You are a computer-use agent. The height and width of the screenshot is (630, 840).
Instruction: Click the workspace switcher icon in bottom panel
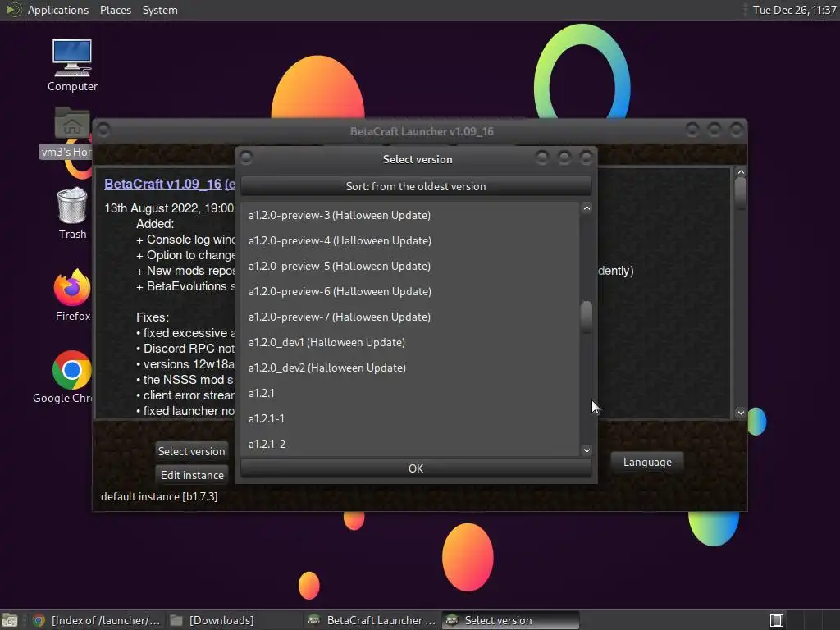pyautogui.click(x=777, y=620)
